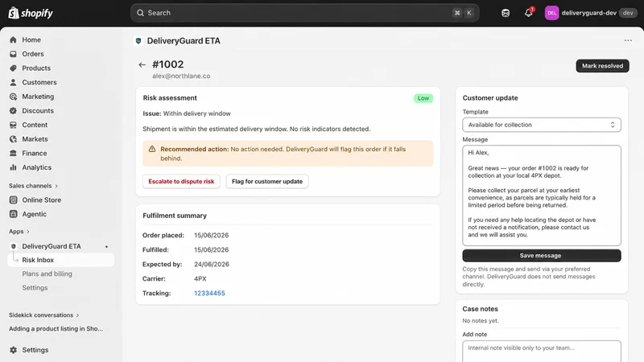Screen dimensions: 644x362
Task: Open Plans and billing
Action: (x=47, y=274)
